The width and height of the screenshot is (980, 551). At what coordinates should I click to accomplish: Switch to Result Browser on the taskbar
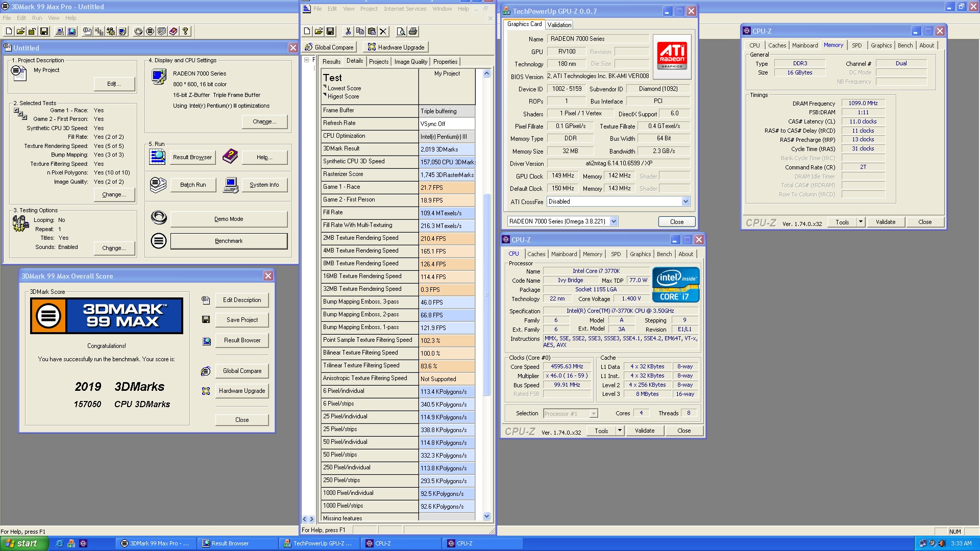click(x=239, y=543)
